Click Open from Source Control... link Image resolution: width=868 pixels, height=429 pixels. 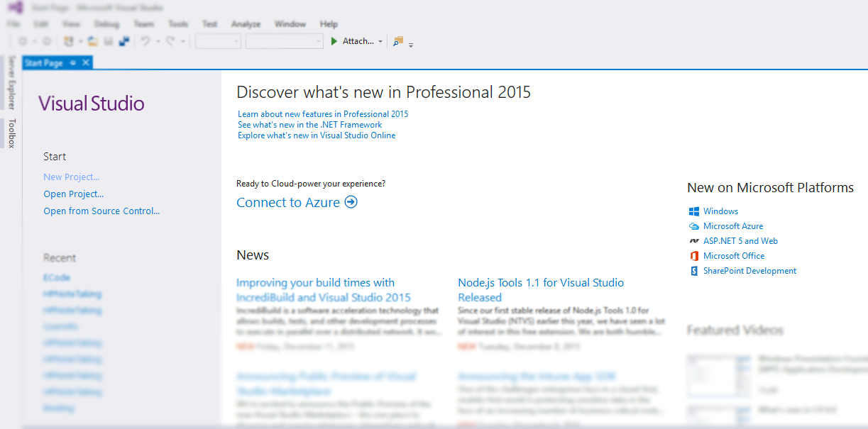[101, 211]
